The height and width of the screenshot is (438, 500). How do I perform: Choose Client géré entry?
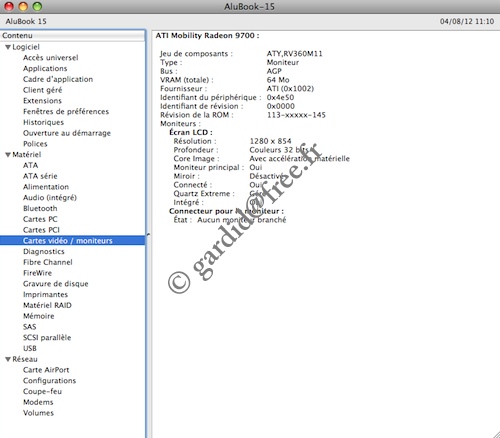click(43, 90)
